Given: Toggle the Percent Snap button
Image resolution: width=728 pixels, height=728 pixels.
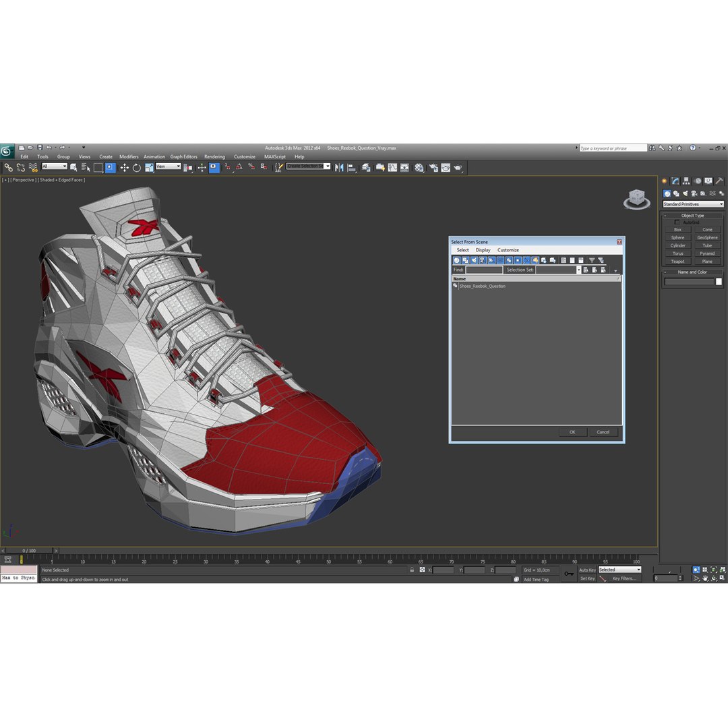Looking at the screenshot, I should point(251,168).
